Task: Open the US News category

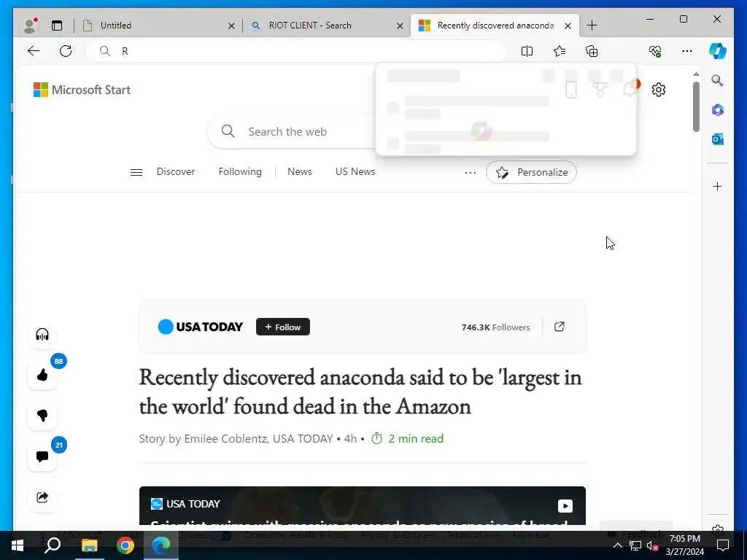Action: (x=355, y=171)
